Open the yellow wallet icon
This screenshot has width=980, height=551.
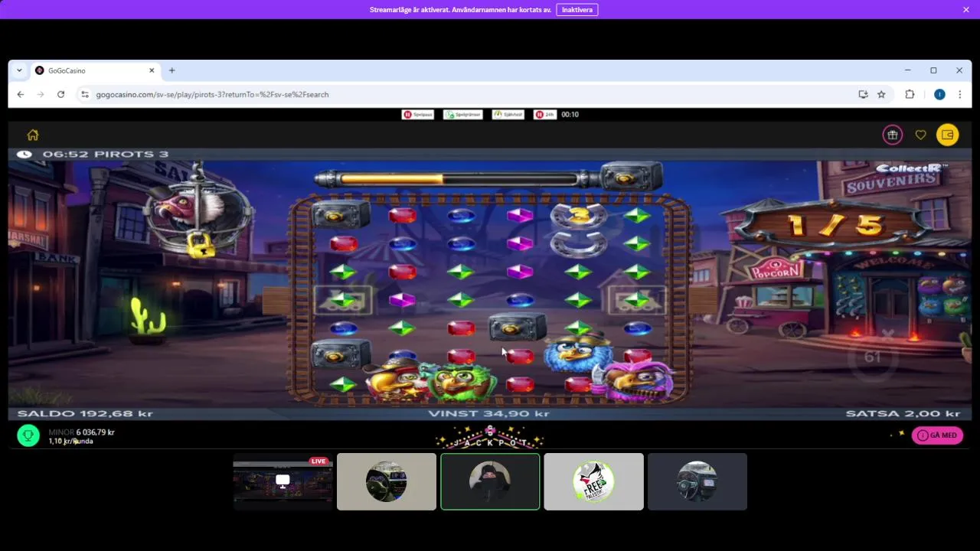coord(947,135)
